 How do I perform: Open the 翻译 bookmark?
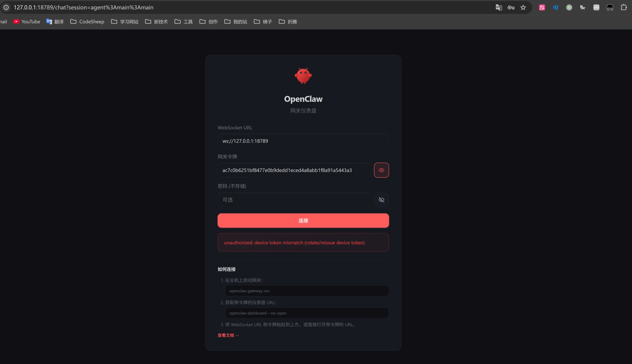[55, 22]
